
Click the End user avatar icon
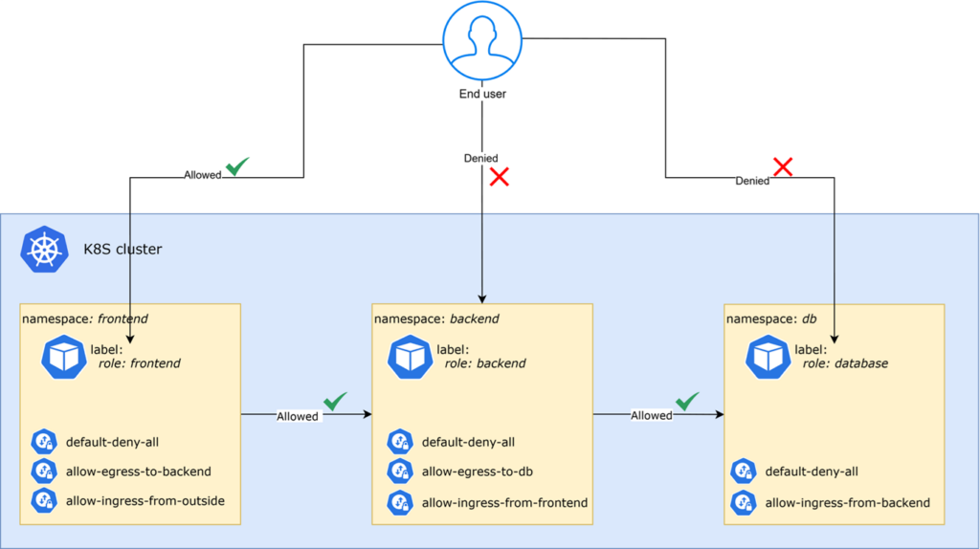coord(483,42)
